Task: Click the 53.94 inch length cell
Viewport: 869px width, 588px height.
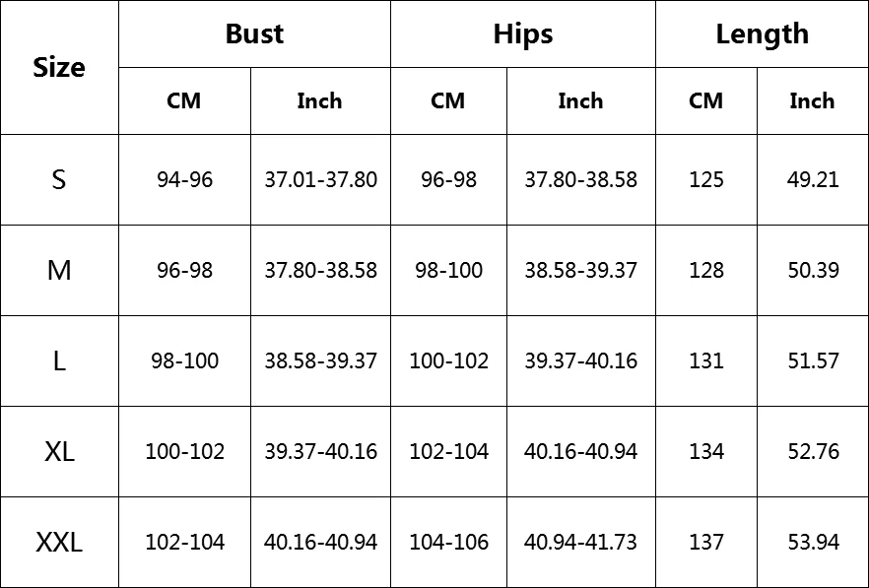Action: pos(813,542)
